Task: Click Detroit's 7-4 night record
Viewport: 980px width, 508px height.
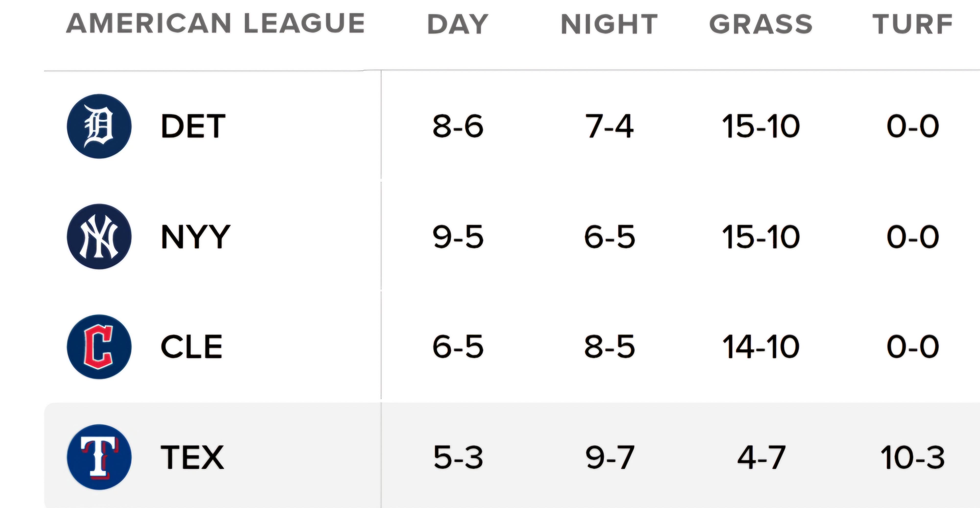Action: pos(610,126)
